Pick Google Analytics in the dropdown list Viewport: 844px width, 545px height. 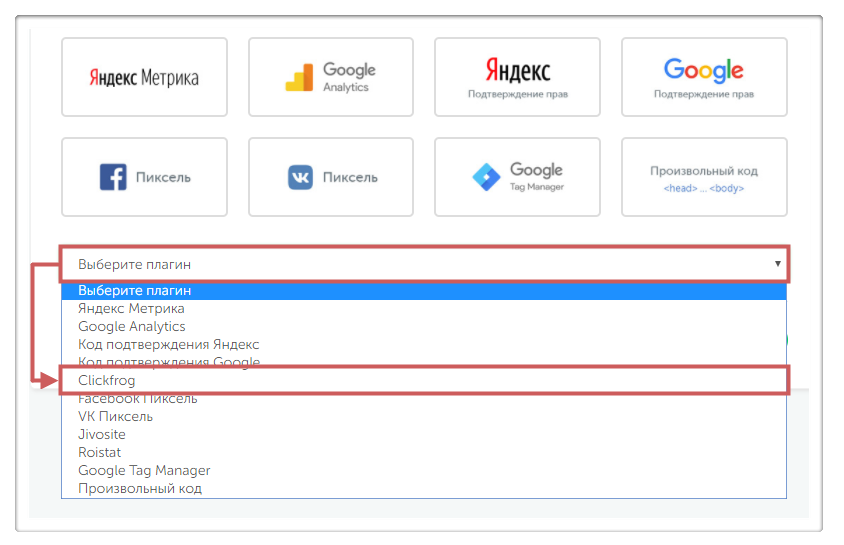tap(132, 327)
